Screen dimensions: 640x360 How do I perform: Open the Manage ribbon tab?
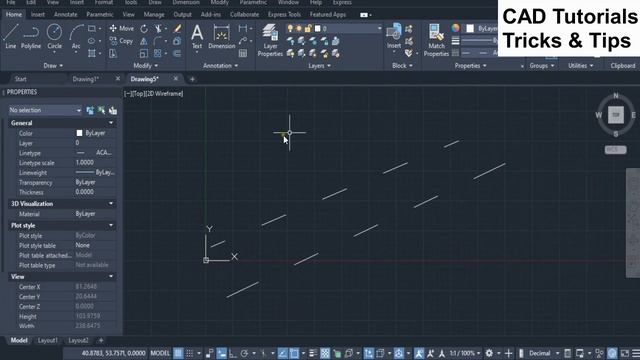[154, 14]
